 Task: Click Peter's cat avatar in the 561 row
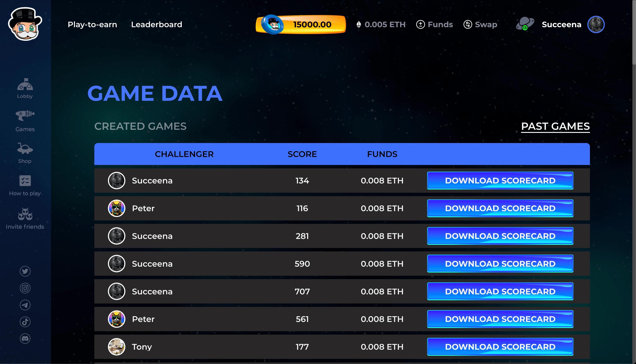[x=116, y=319]
